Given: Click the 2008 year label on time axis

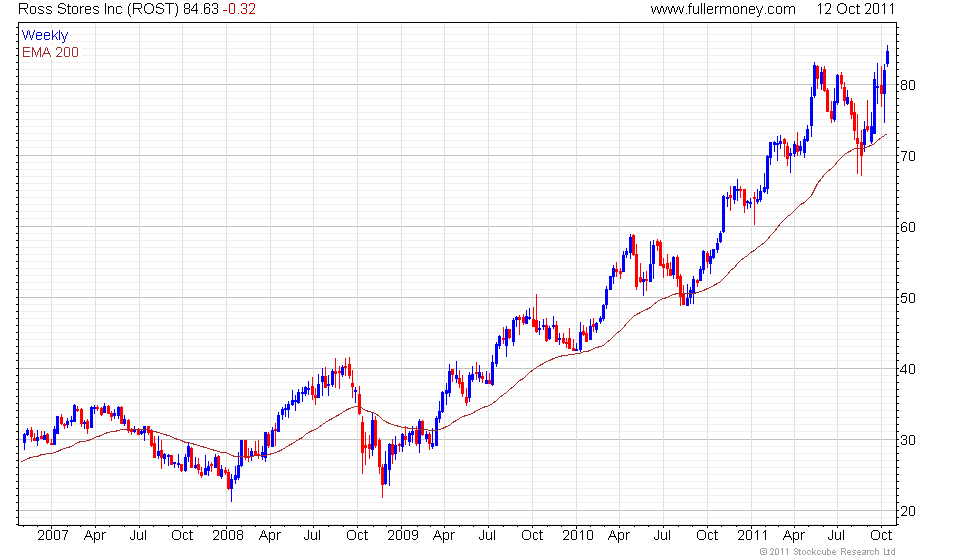Looking at the screenshot, I should pyautogui.click(x=228, y=536).
